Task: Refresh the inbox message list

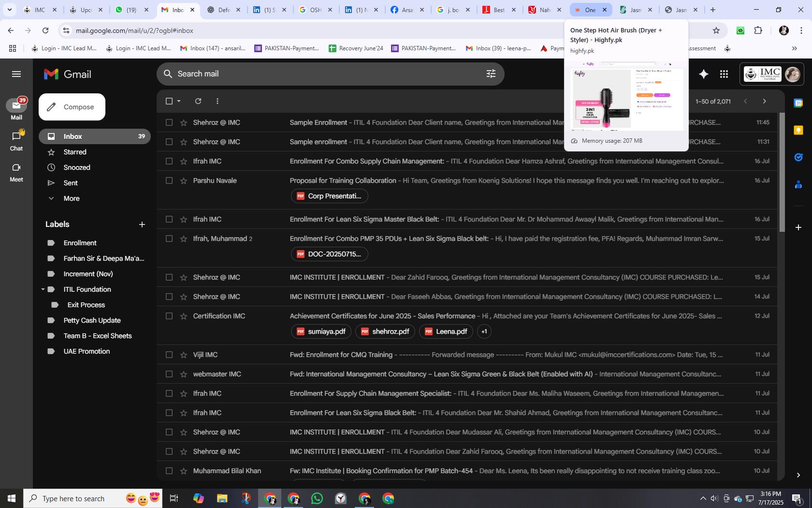Action: [x=198, y=101]
